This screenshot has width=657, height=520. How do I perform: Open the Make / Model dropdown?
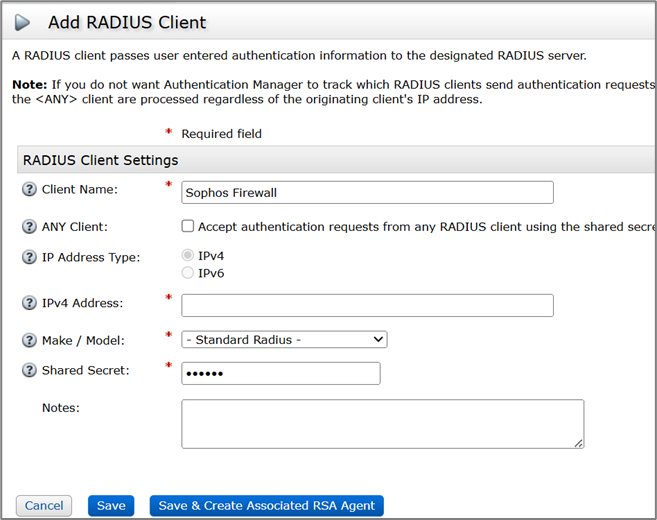pyautogui.click(x=284, y=340)
